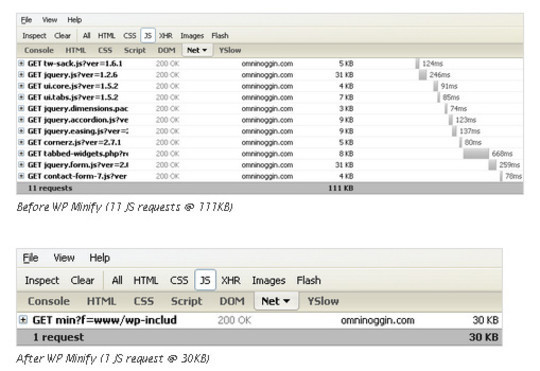Expand the tw-sack.js request row
Image resolution: width=540 pixels, height=371 pixels.
(21, 63)
